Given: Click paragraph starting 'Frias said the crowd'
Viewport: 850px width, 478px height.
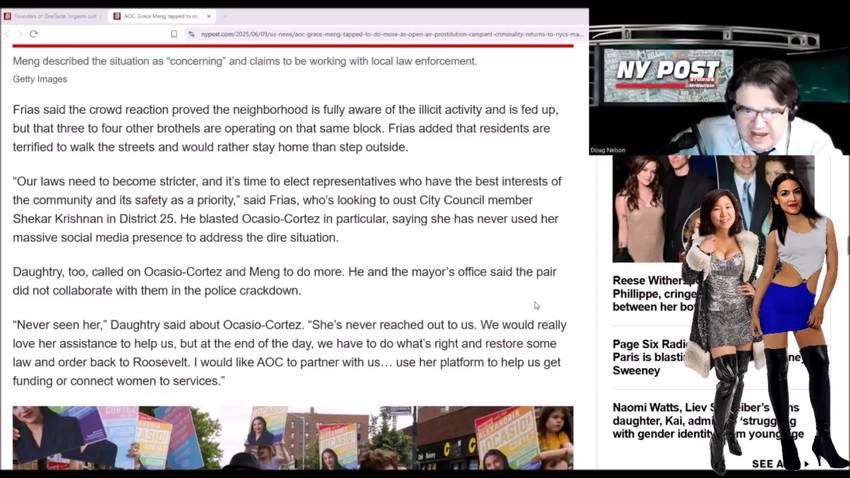Looking at the screenshot, I should (286, 128).
